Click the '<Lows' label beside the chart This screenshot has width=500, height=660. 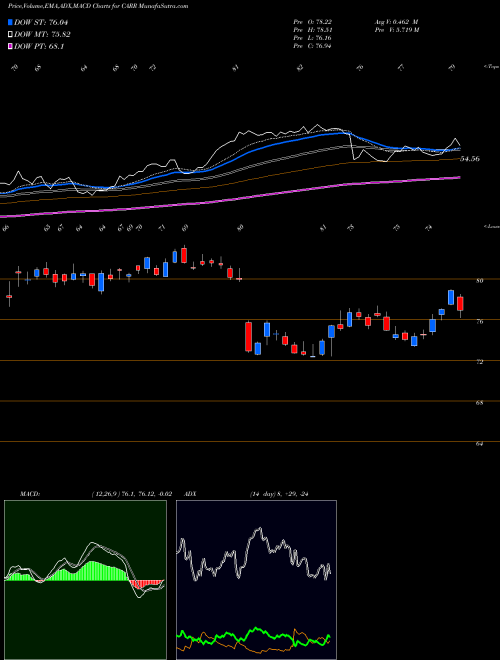coord(492,226)
